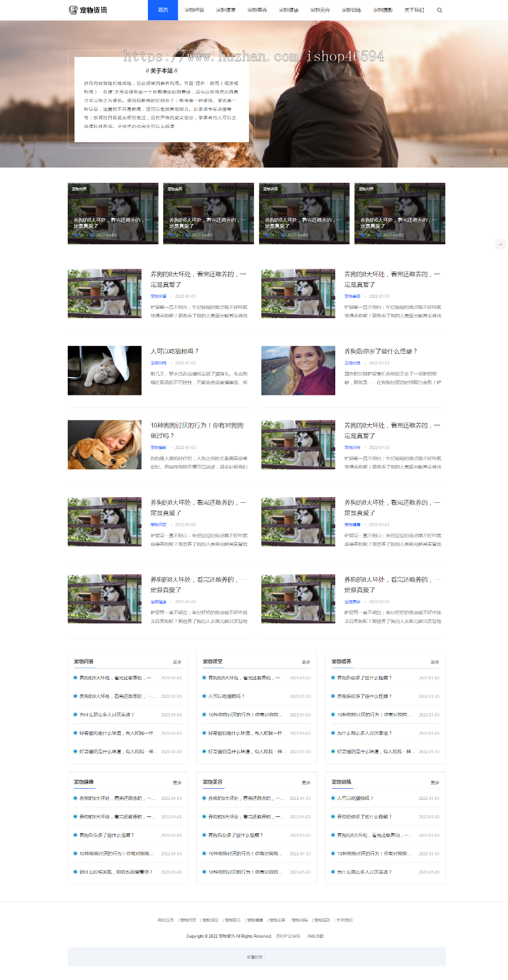Click 宠物摄影 in the footer links
The image size is (508, 980).
click(322, 920)
